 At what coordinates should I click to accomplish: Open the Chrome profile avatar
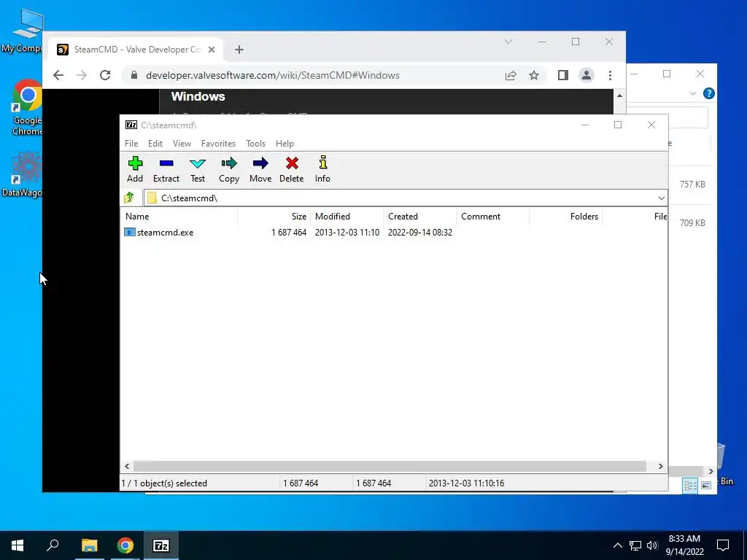tap(587, 75)
